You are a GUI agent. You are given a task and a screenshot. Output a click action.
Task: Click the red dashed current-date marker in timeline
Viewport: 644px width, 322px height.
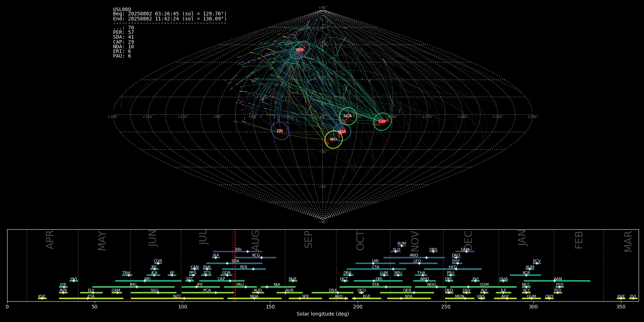[235, 265]
